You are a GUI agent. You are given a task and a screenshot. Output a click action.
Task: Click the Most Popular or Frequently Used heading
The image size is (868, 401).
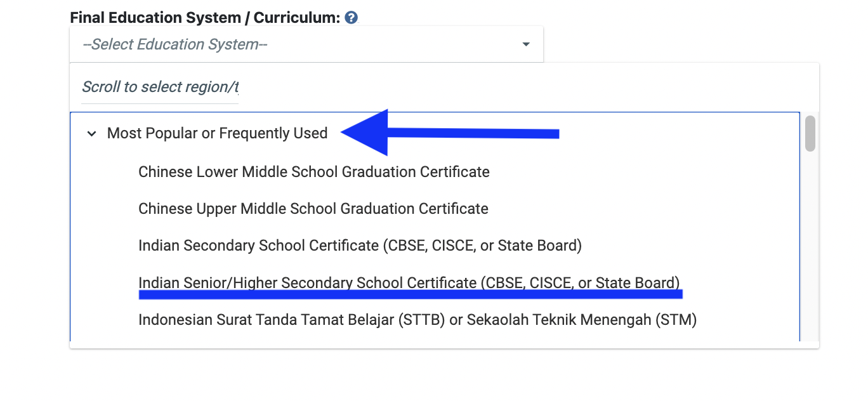[217, 133]
